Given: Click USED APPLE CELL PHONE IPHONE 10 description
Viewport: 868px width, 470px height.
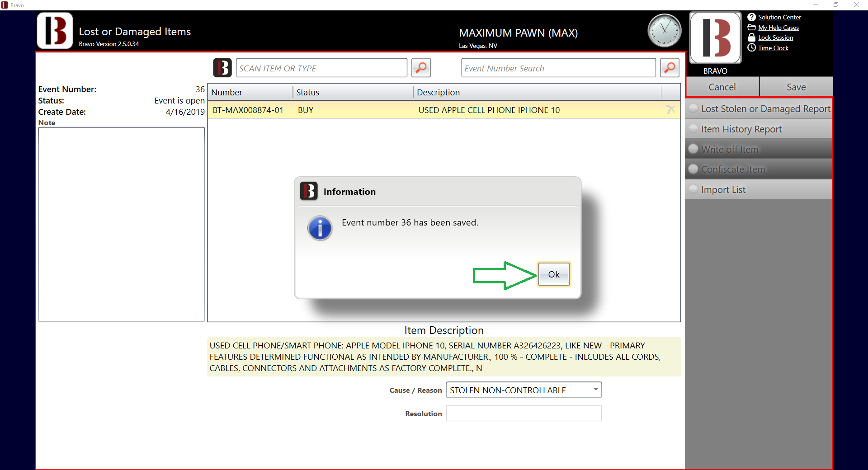Looking at the screenshot, I should point(489,110).
